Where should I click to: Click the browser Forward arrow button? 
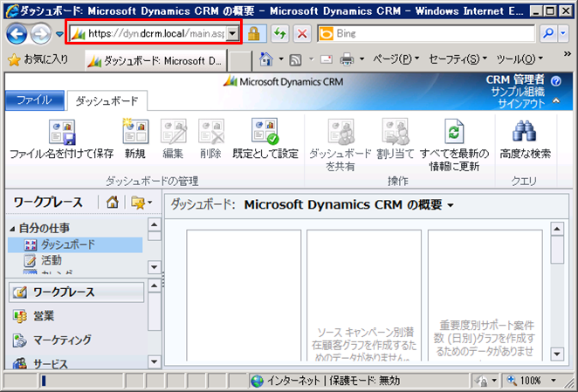tap(40, 34)
